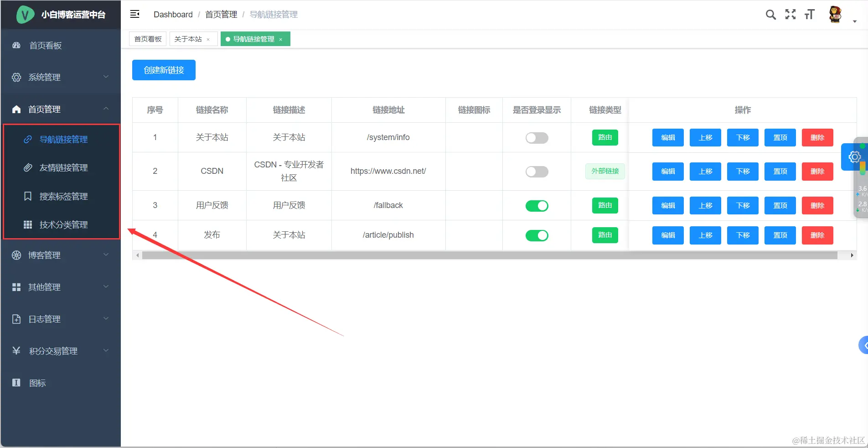Viewport: 868px width, 448px height.
Task: Expand the 日志管理 menu chevron
Action: pos(106,318)
